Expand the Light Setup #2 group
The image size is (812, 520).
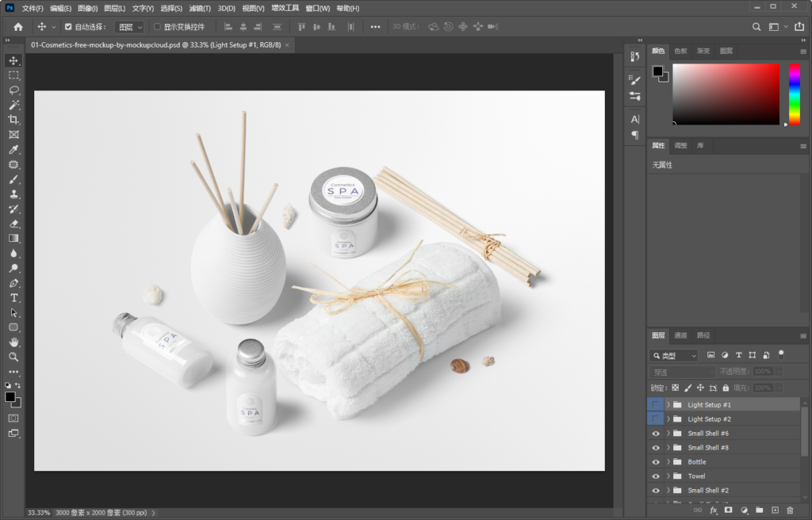click(668, 419)
